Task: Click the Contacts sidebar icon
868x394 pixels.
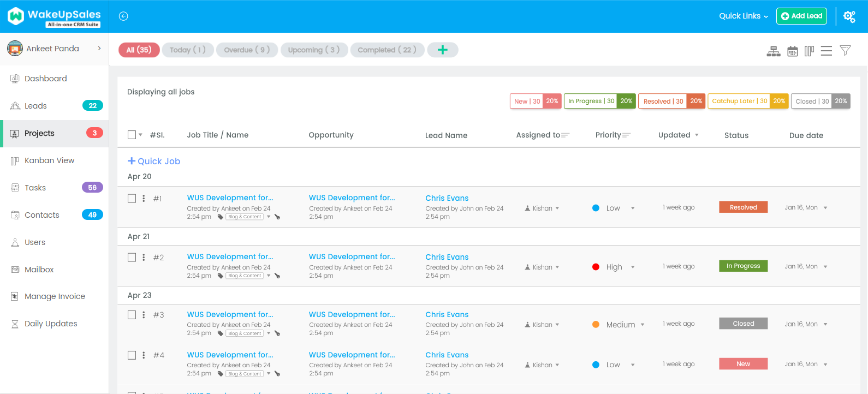Action: [x=15, y=215]
